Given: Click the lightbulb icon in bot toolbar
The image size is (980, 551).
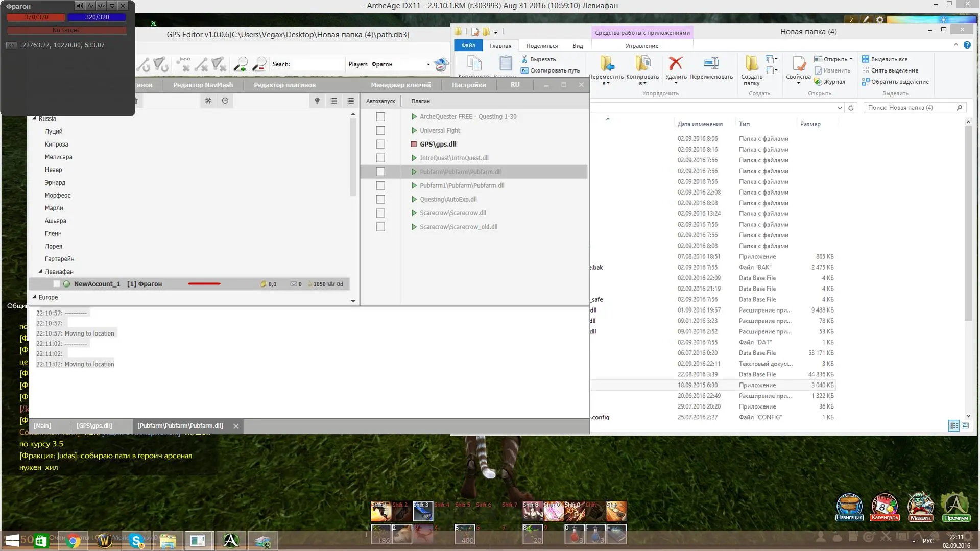Looking at the screenshot, I should 317,101.
